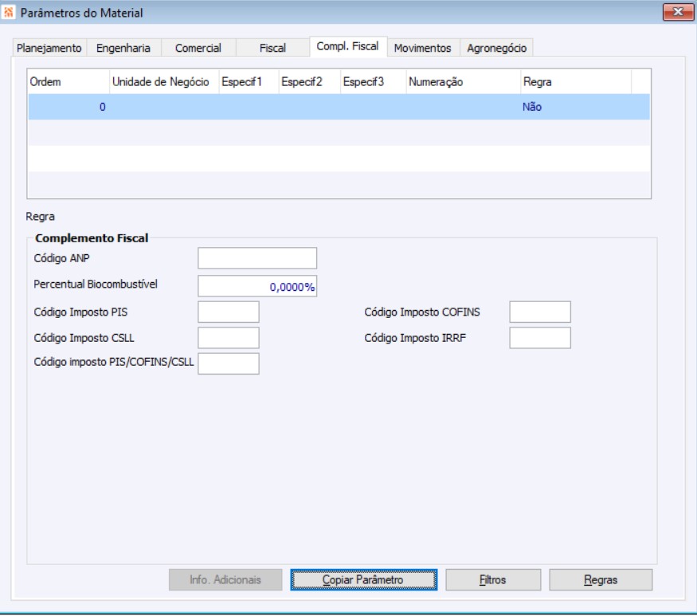
Task: Focus the Código Imposto IRRF field
Action: point(540,338)
